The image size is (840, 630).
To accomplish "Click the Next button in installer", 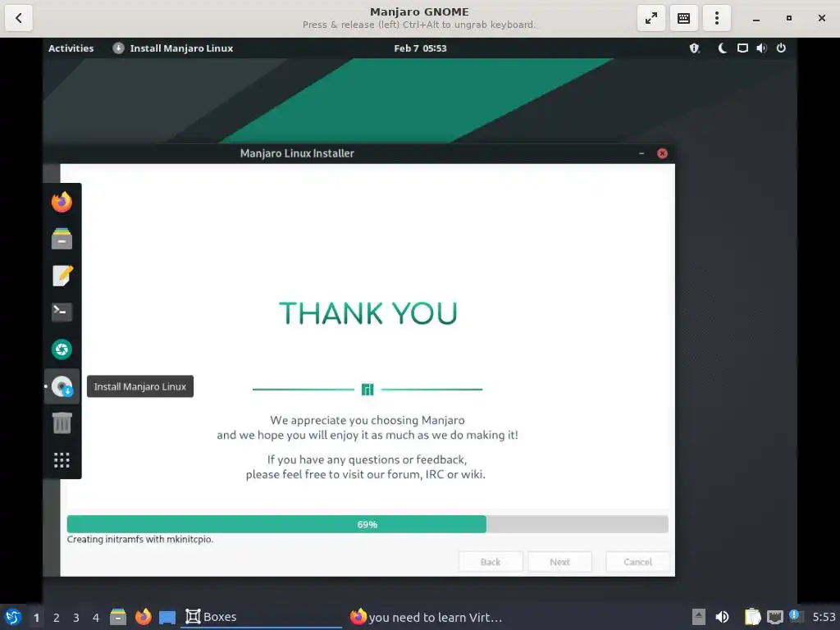I will point(559,562).
